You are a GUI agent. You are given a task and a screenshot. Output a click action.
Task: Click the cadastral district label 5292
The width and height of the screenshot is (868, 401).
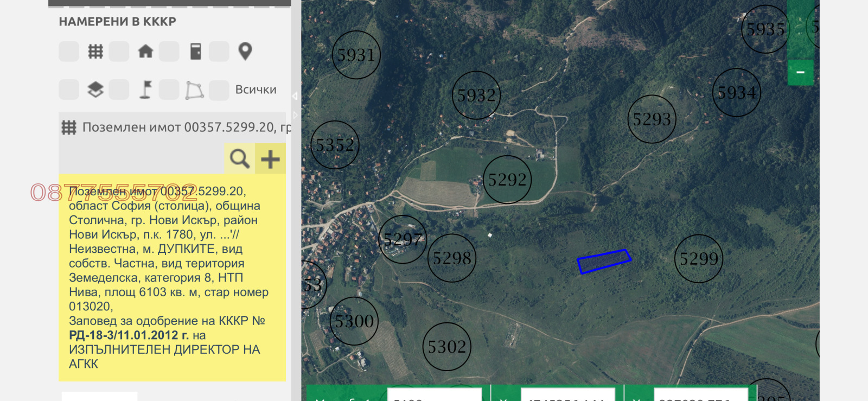(x=507, y=180)
